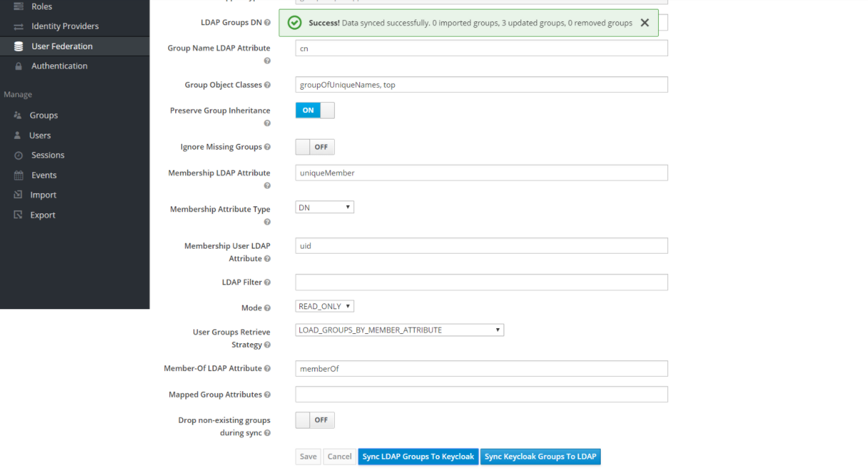This screenshot has width=868, height=472.
Task: Click the help icon beside LDAP Groups DN
Action: (x=267, y=23)
